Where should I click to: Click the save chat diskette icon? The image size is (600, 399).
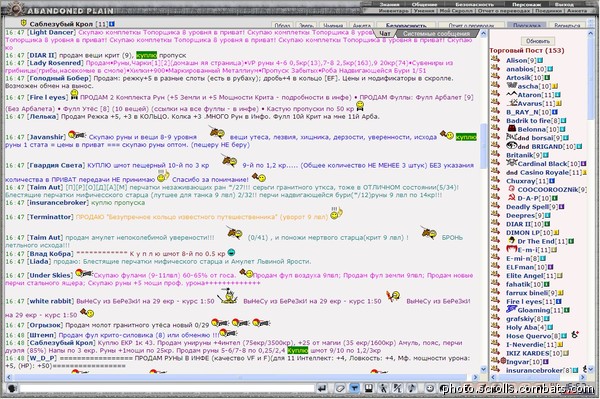[x=368, y=389]
